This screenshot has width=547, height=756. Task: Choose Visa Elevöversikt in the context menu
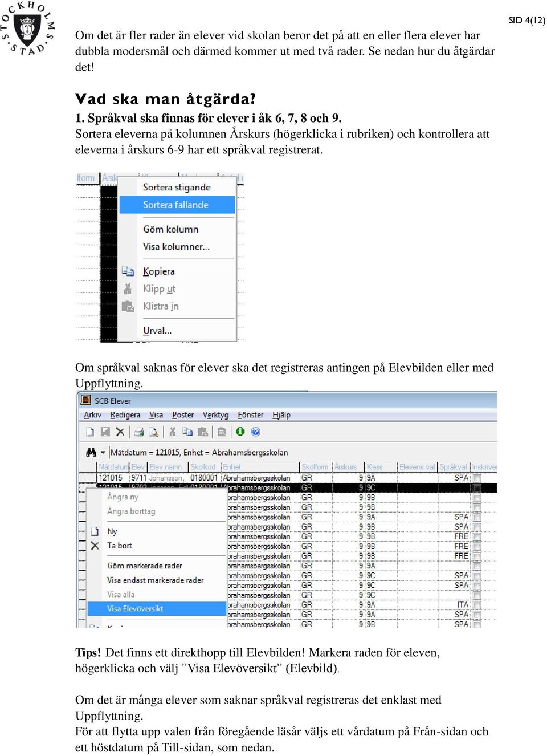(x=157, y=608)
